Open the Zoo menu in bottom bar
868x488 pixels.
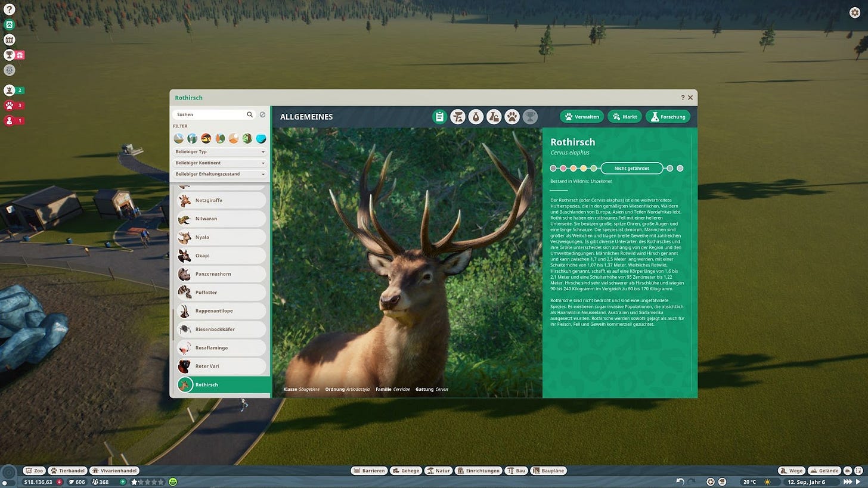(x=35, y=471)
